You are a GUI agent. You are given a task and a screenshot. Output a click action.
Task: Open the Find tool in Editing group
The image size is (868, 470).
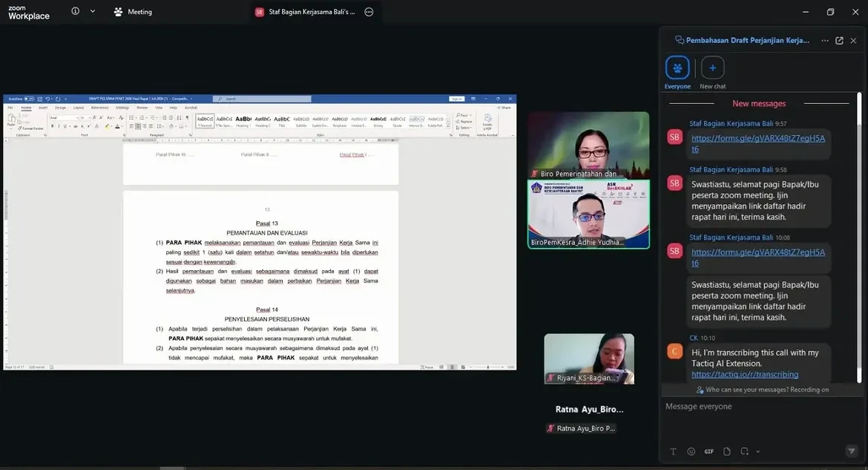(x=462, y=115)
